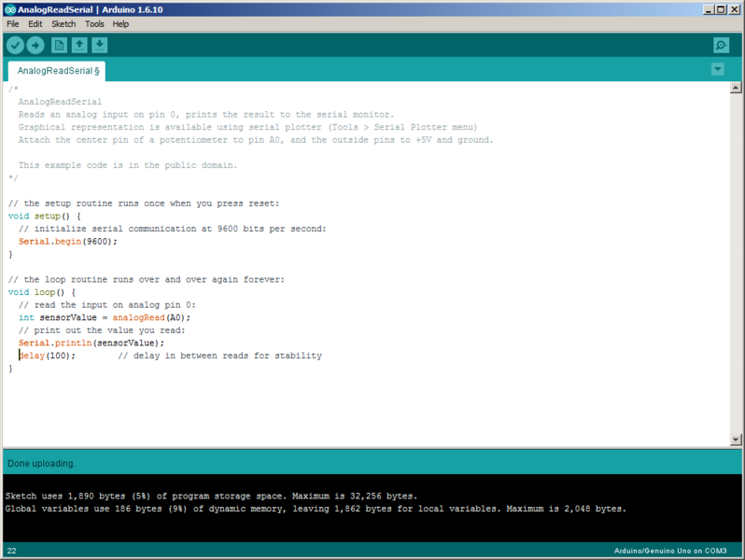Open the Sketch menu

tap(63, 23)
